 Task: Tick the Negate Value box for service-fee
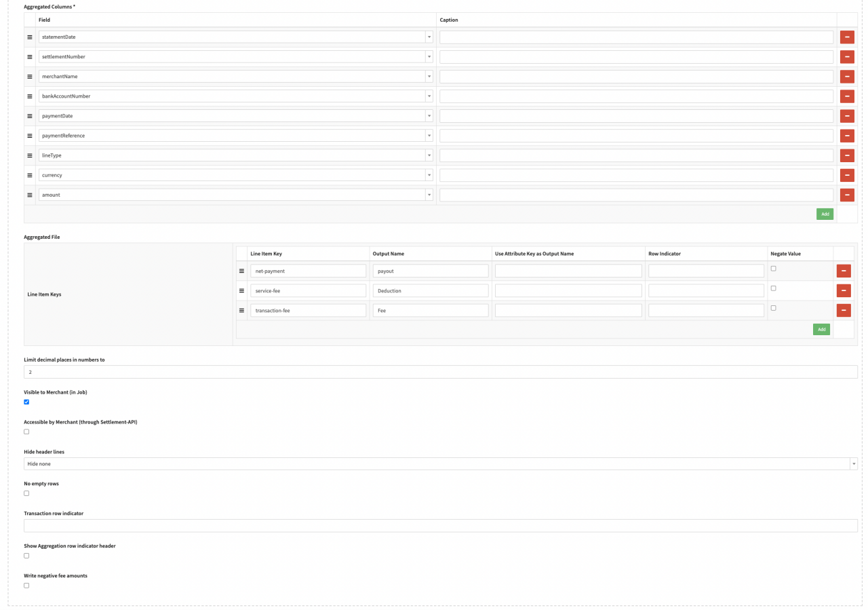[774, 288]
